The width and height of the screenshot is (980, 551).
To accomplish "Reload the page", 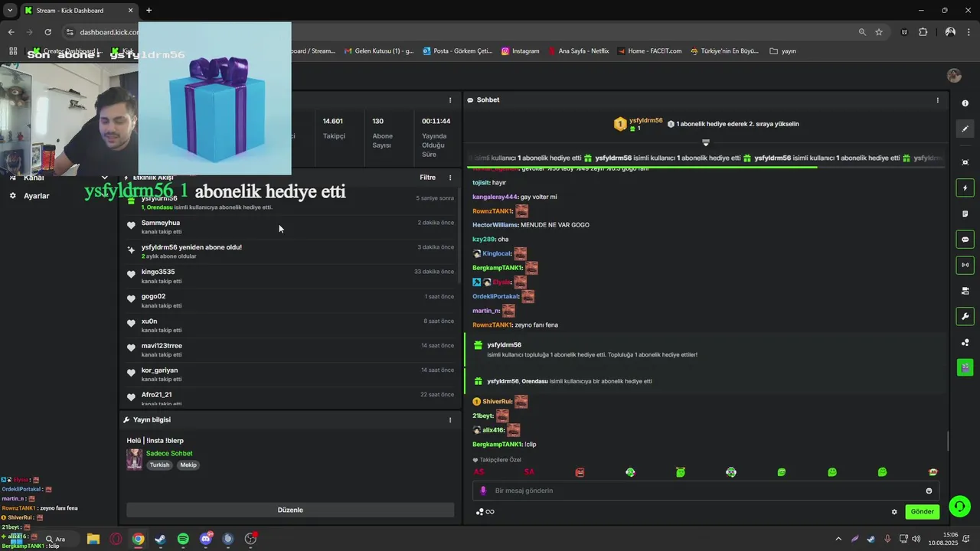I will [47, 32].
